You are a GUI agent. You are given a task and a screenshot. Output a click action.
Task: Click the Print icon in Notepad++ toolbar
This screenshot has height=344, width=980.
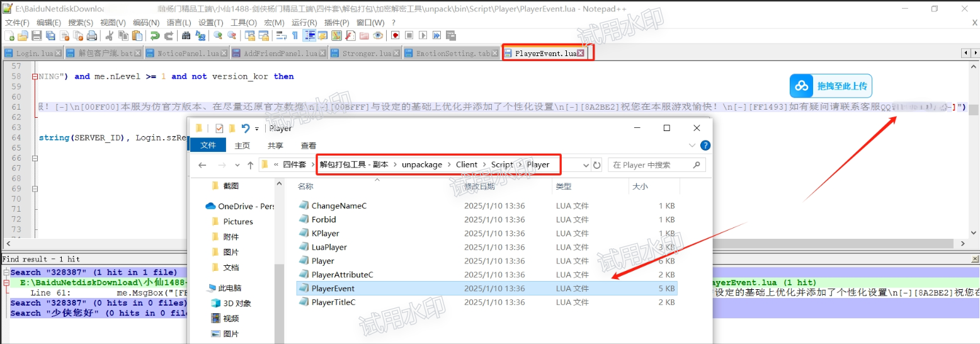(92, 36)
